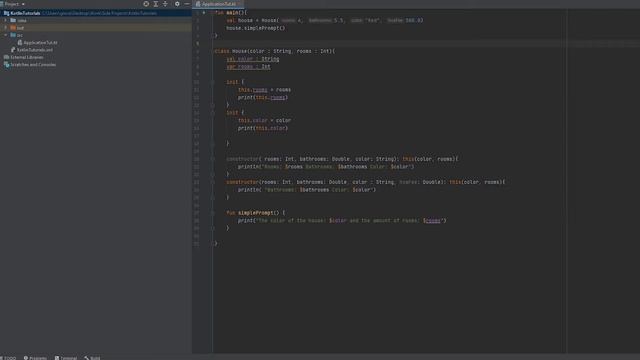Fold the second constructor block in gutter
Viewport: 640px width, 360px height.
tap(213, 182)
